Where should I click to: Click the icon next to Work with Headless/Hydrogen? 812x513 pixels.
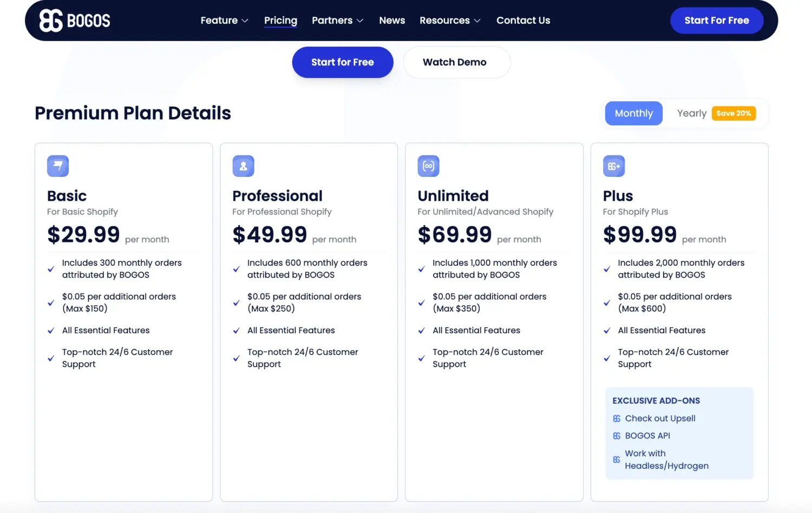pos(617,459)
